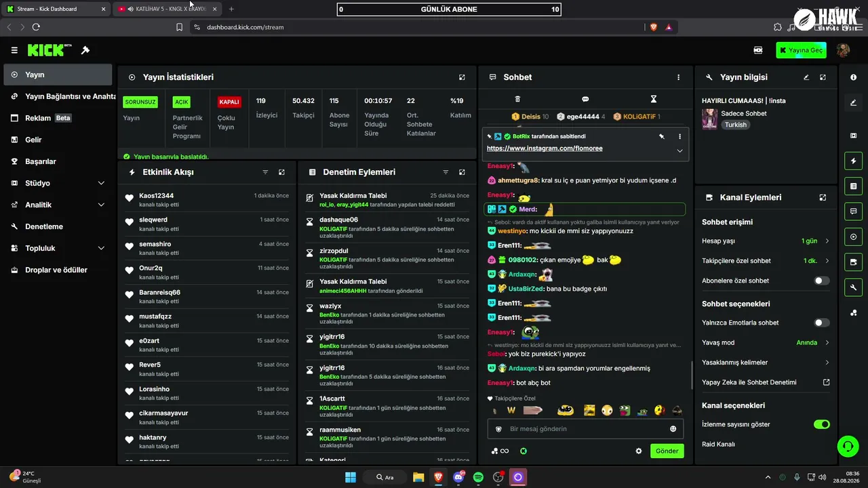Screen dimensions: 868x488
Task: Toggle Yalnızca Emotlarla sohbet switch
Action: pos(821,323)
